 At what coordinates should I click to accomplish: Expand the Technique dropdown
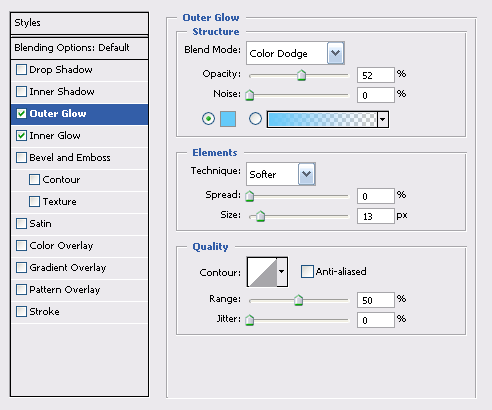point(281,174)
